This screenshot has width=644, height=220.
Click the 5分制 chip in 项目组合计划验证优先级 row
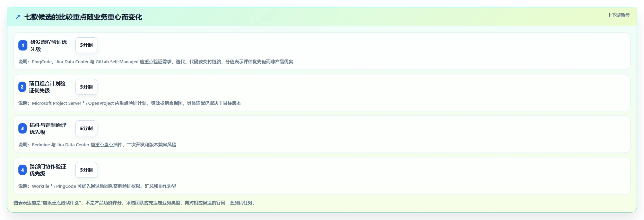86,87
